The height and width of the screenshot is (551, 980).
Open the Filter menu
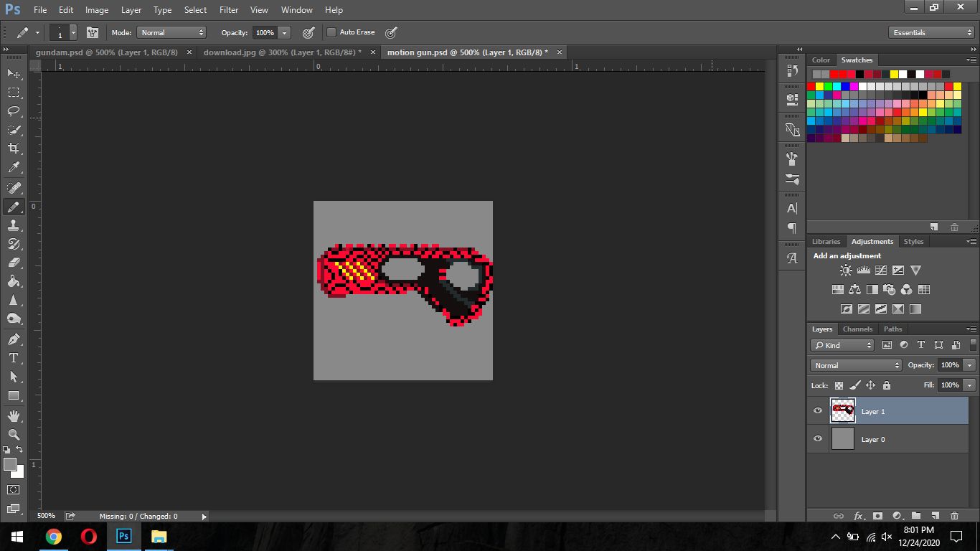pyautogui.click(x=229, y=10)
